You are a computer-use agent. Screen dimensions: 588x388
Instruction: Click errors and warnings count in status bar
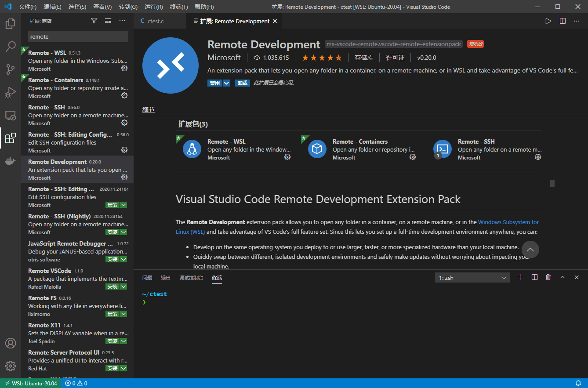click(x=76, y=383)
